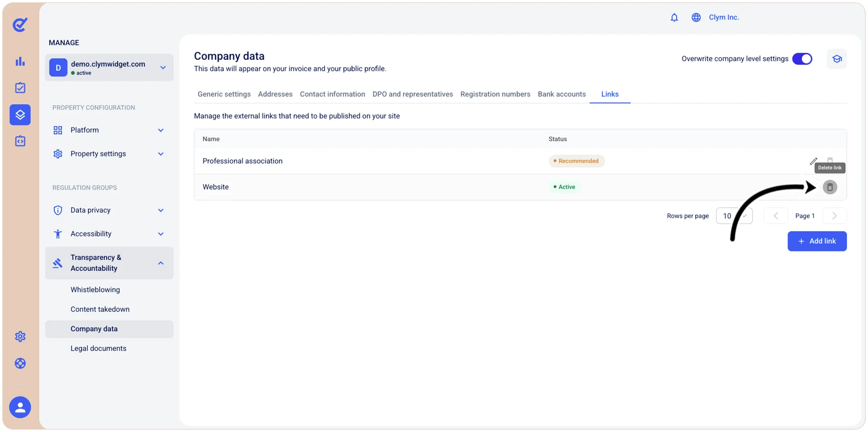Click the globe language icon
Screen dimensions: 868x432
[x=696, y=17]
